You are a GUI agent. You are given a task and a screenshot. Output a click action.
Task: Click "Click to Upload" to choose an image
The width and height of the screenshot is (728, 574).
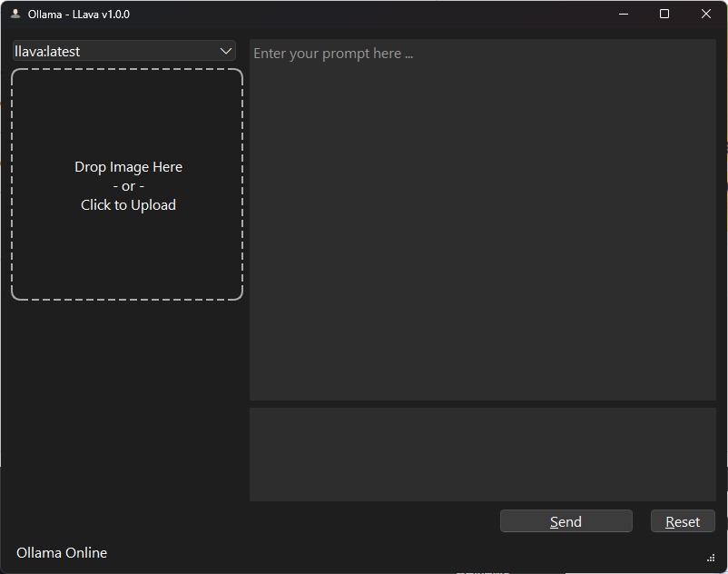127,204
